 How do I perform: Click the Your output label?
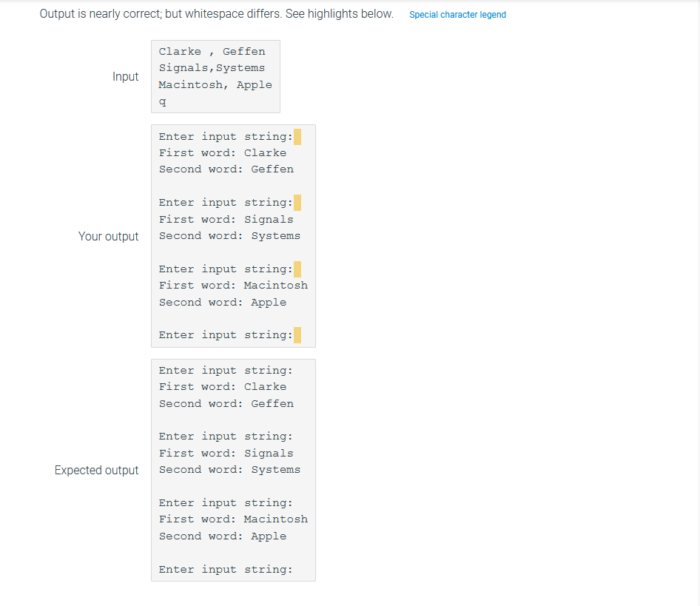pos(108,236)
